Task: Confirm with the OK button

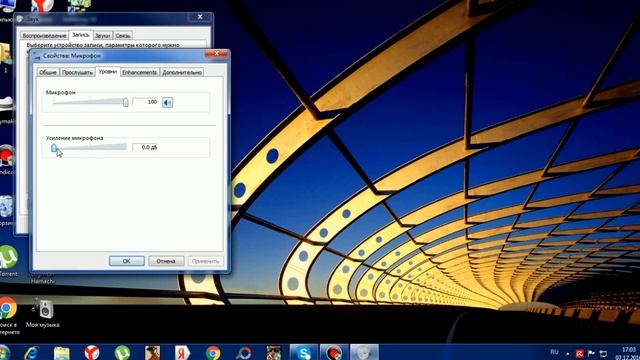Action: 127,261
